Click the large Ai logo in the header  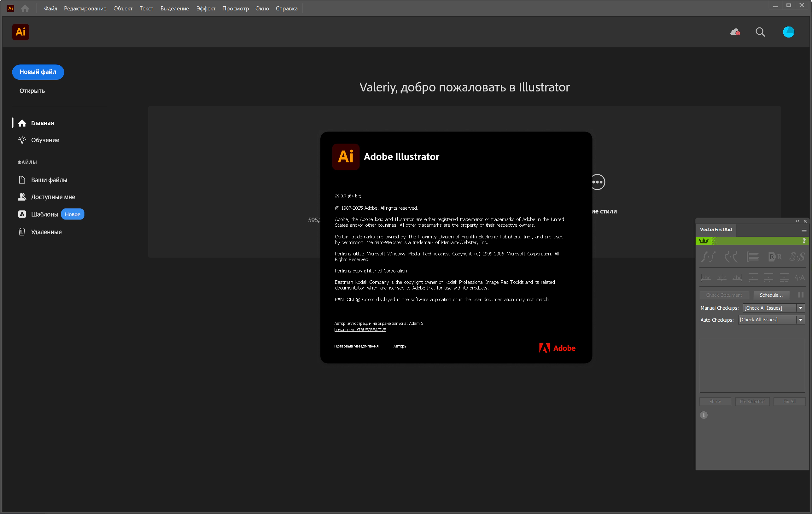coord(20,32)
